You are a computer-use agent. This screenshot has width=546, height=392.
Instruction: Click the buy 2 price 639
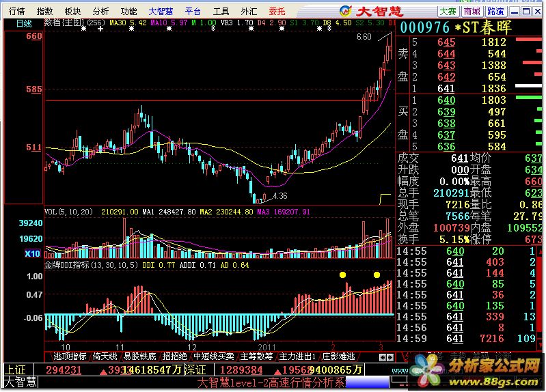[x=446, y=112]
